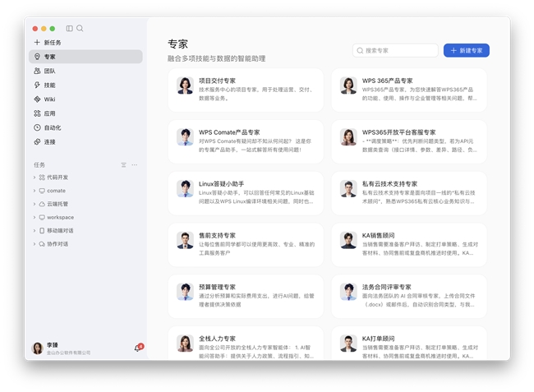Open the 私有云技术支持专家 card
The height and width of the screenshot is (392, 534).
[409, 193]
